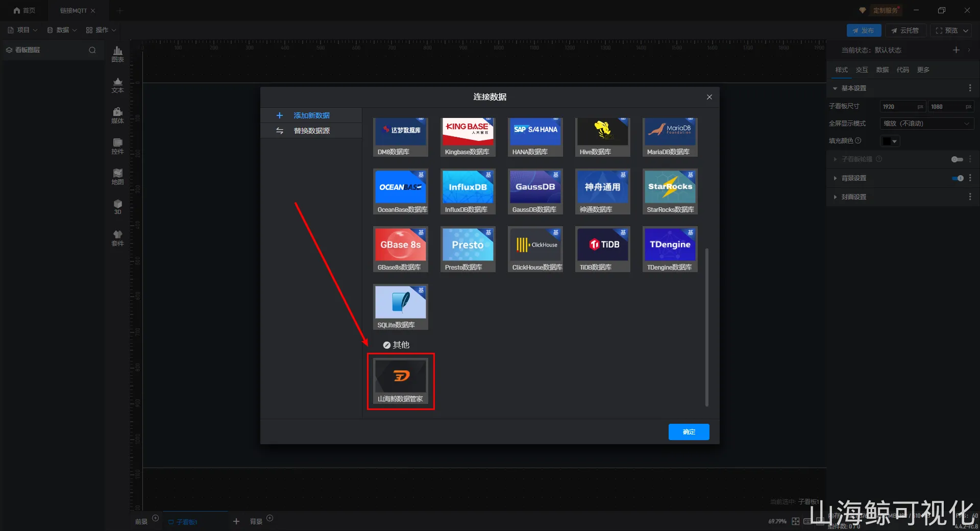The width and height of the screenshot is (980, 531).
Task: Pick the 神通数据库 tile
Action: [x=603, y=191]
